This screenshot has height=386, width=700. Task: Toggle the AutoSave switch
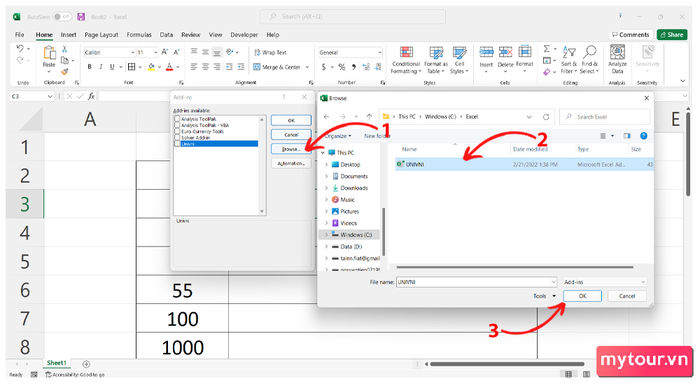click(62, 17)
